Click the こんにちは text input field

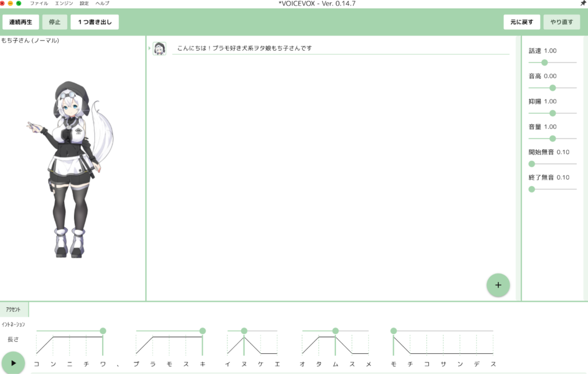point(341,48)
